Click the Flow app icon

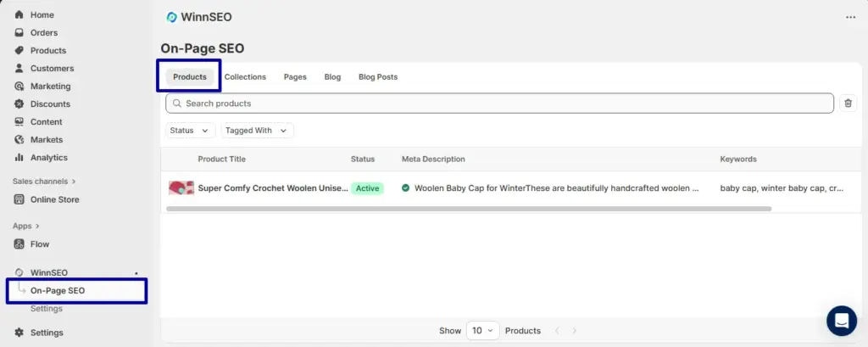point(19,243)
